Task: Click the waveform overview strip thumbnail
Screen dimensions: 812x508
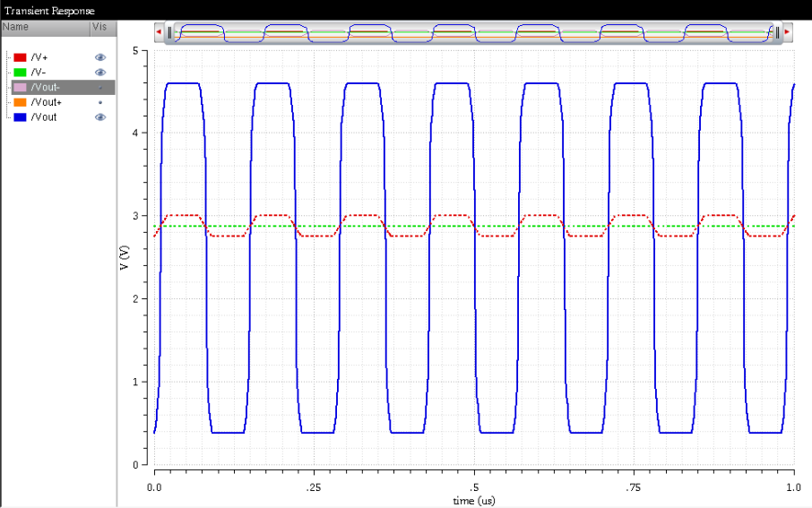Action: click(x=473, y=32)
